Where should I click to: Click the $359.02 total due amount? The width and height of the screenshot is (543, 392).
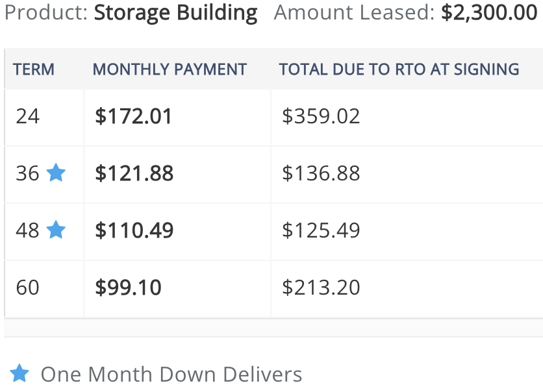click(321, 116)
